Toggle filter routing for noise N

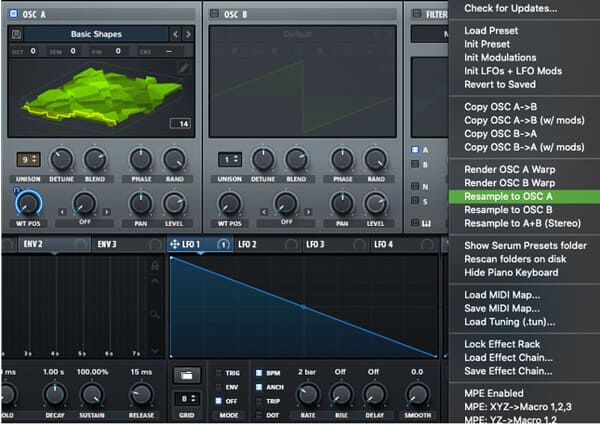click(415, 186)
